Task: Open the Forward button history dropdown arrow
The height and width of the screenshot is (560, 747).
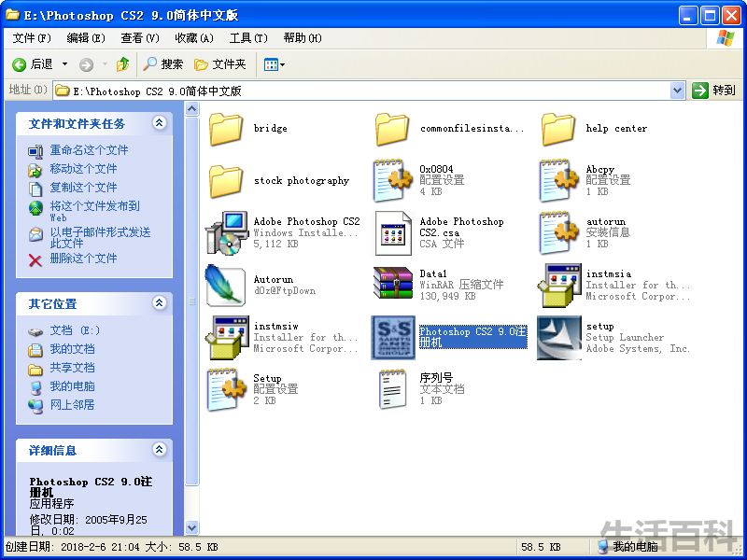Action: [105, 64]
